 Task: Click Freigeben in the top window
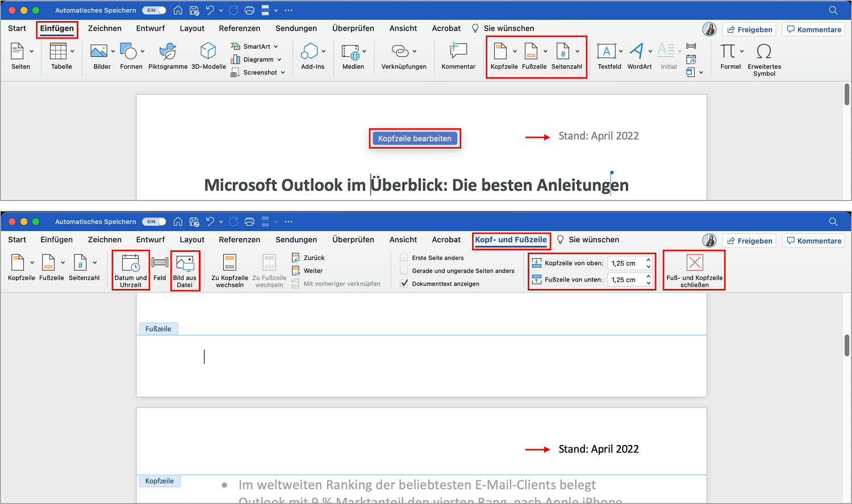750,30
